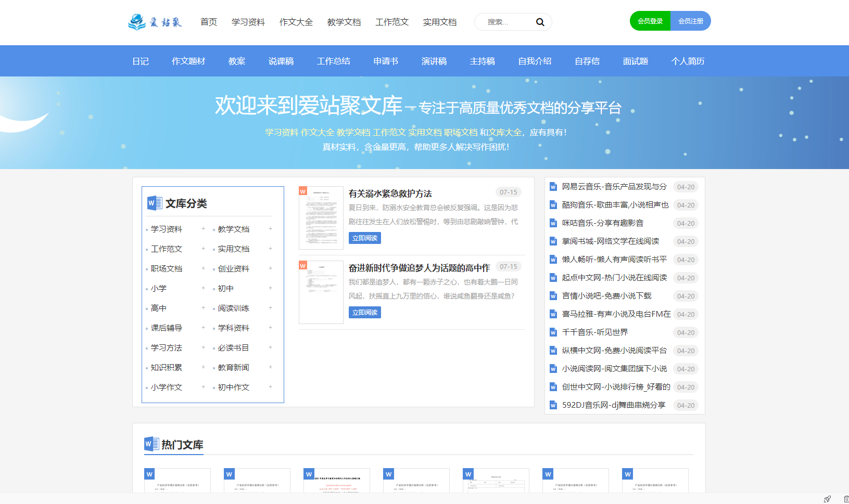Screen dimensions: 849x504
Task: Expand the 学习资料 category with its plus sign
Action: pos(202,229)
